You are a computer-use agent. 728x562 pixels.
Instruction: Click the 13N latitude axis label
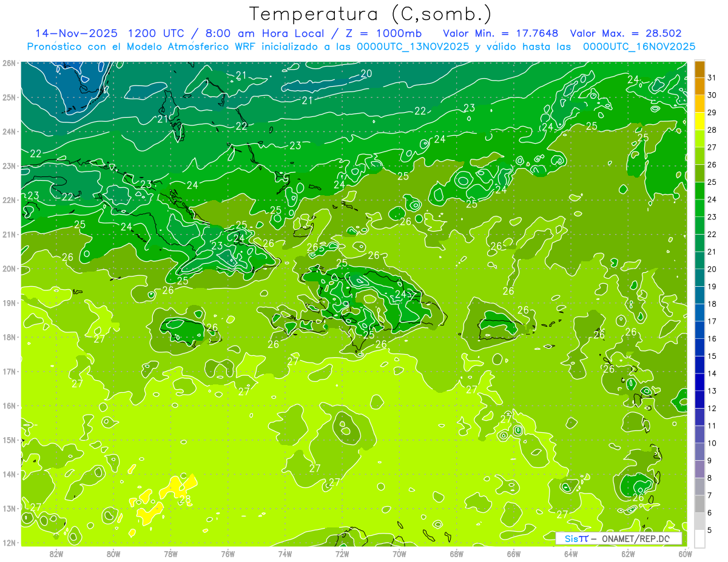pos(8,508)
